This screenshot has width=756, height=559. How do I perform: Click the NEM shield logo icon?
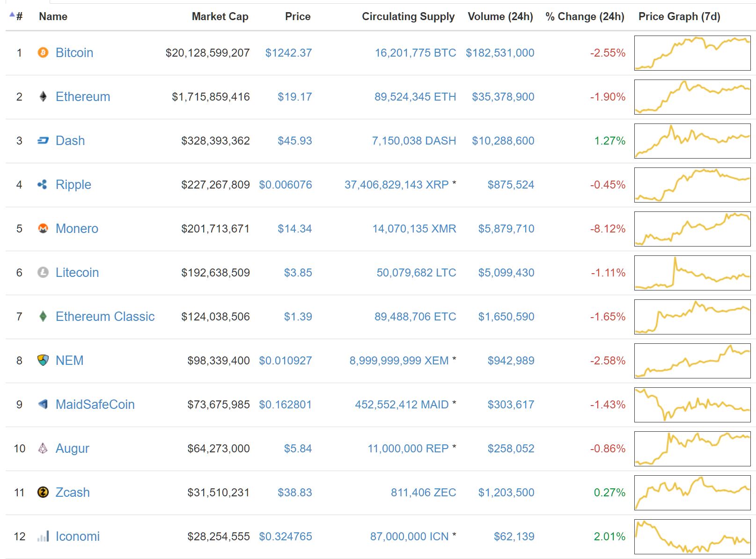coord(43,360)
